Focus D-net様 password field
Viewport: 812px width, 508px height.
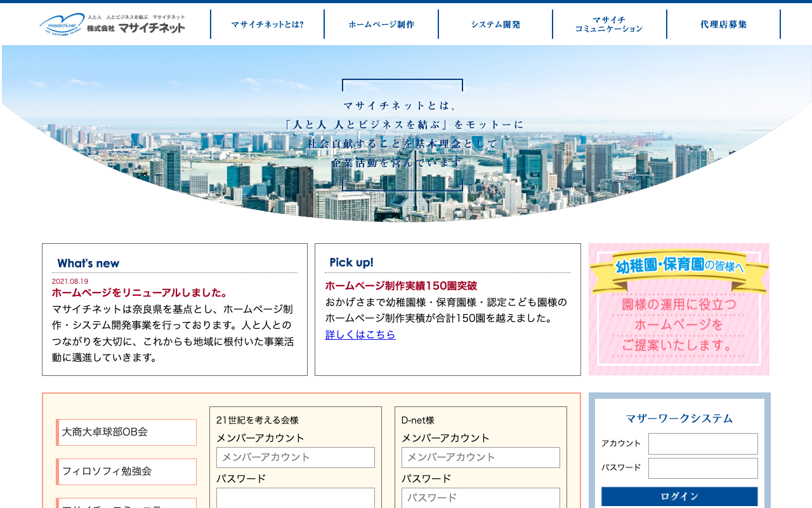481,498
